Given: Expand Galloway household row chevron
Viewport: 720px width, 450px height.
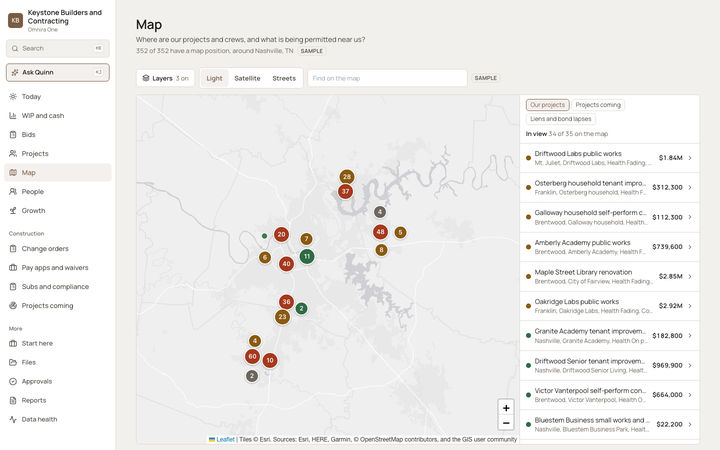Looking at the screenshot, I should coord(690,217).
